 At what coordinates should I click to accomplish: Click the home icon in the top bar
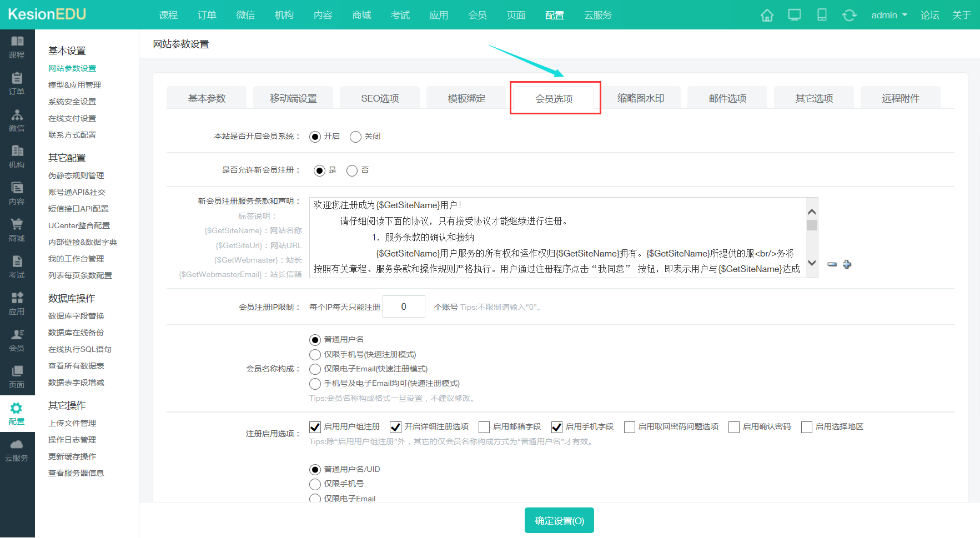coord(767,15)
